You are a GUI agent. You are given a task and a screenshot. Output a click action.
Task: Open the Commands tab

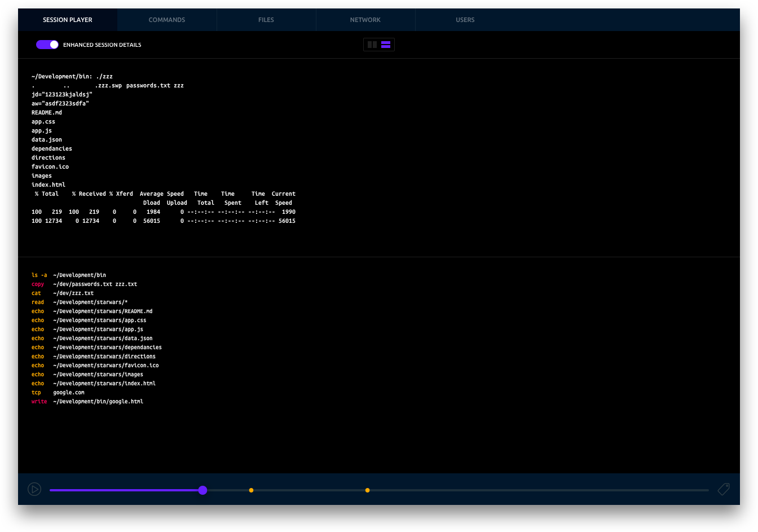pos(167,20)
